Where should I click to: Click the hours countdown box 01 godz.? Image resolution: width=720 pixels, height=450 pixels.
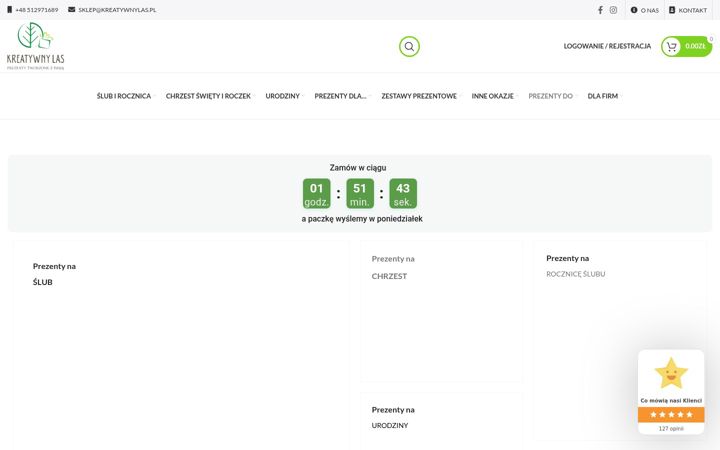316,194
